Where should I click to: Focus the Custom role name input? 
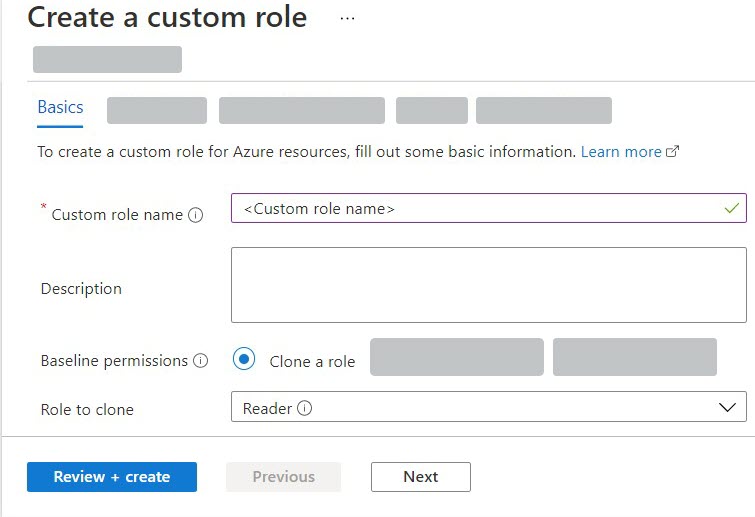[480, 208]
